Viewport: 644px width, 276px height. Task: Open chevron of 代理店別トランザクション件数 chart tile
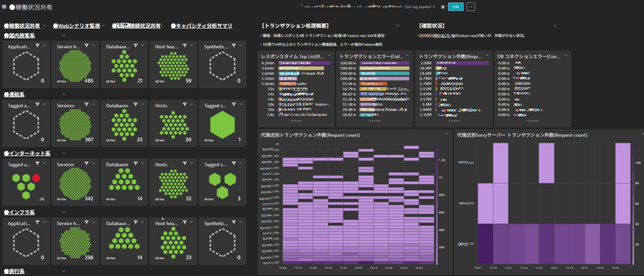click(x=446, y=135)
